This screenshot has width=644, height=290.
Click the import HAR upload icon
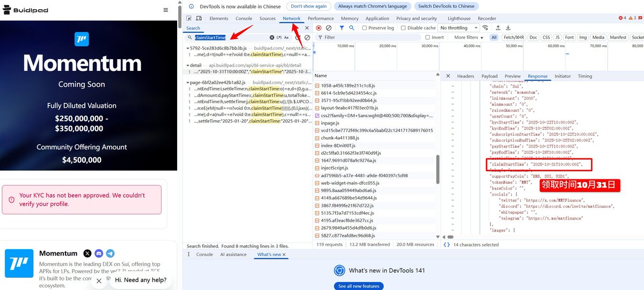[498, 28]
